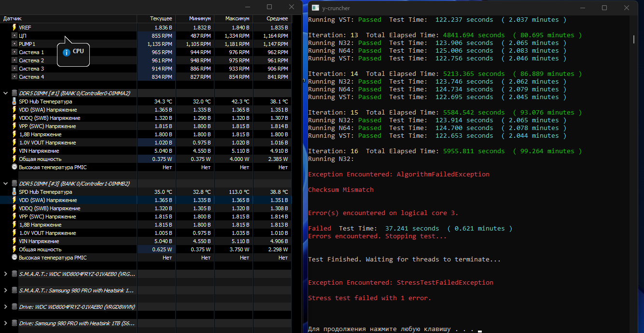Click the lightning icon of DIMM [#1] VIN Напряжение
This screenshot has width=644, height=333.
click(x=14, y=151)
